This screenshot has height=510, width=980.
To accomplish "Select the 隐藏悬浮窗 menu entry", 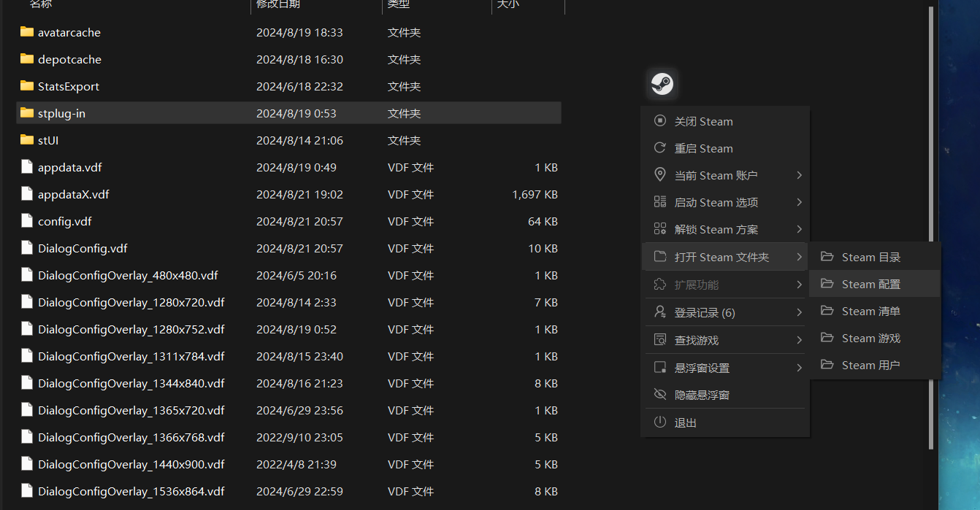I will [724, 395].
